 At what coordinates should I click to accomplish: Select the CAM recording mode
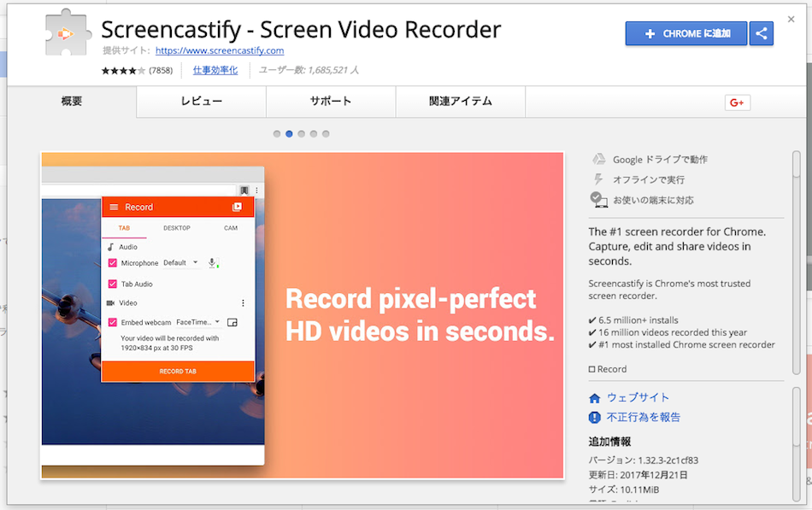(231, 228)
